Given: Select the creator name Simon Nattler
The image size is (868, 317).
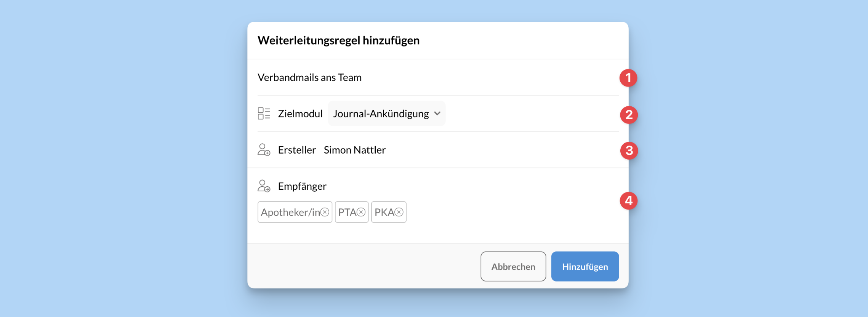Looking at the screenshot, I should pyautogui.click(x=354, y=150).
